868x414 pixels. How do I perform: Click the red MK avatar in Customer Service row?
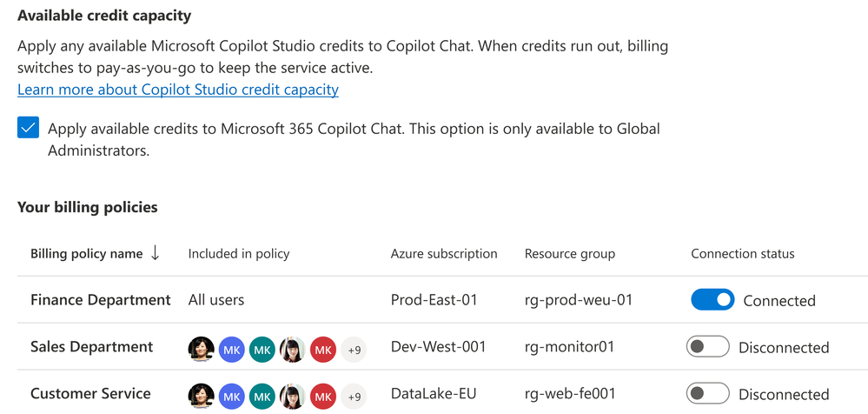[323, 396]
